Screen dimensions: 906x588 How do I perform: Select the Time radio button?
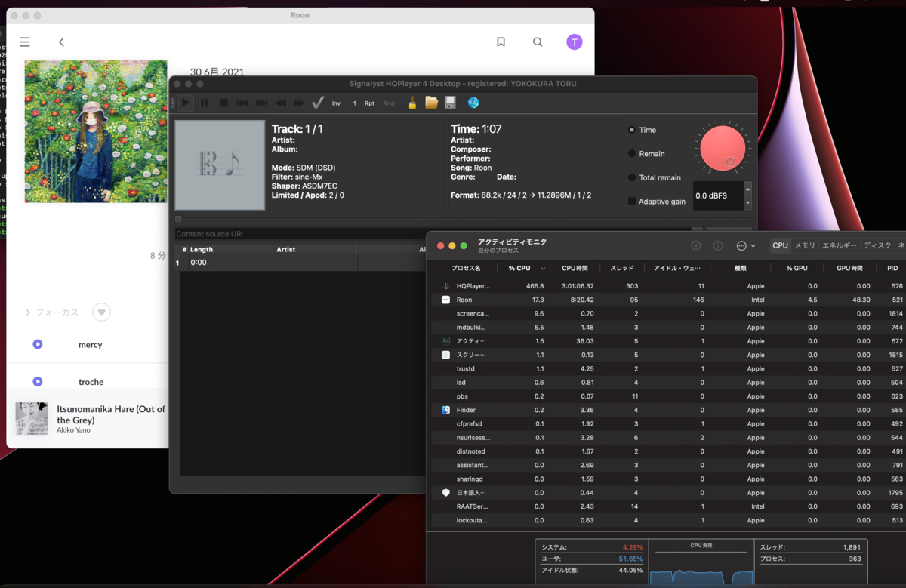point(632,130)
